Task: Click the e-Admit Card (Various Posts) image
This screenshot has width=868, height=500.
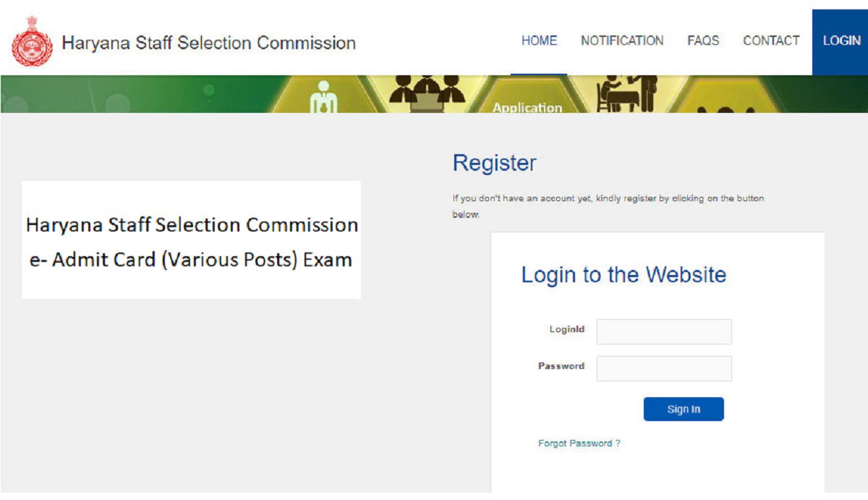Action: tap(191, 240)
